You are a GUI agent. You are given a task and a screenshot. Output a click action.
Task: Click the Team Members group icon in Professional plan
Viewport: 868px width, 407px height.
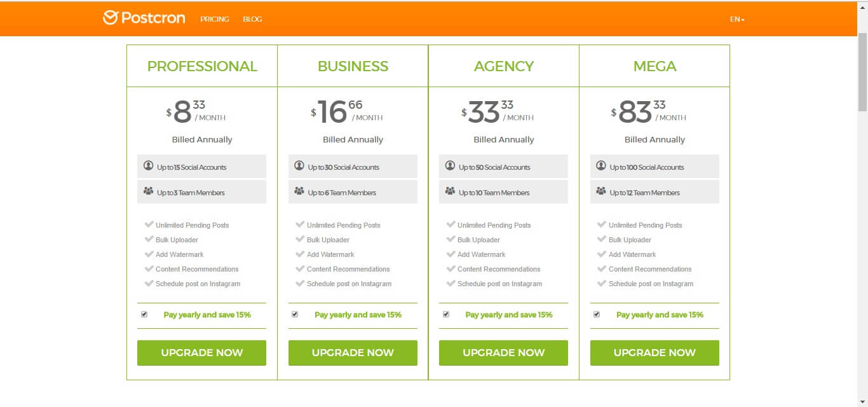tap(149, 191)
